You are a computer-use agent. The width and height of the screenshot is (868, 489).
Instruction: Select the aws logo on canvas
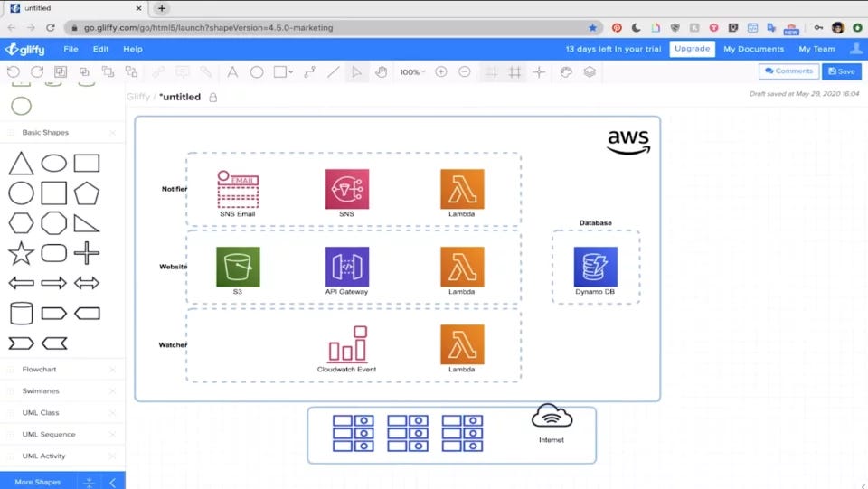coord(629,143)
